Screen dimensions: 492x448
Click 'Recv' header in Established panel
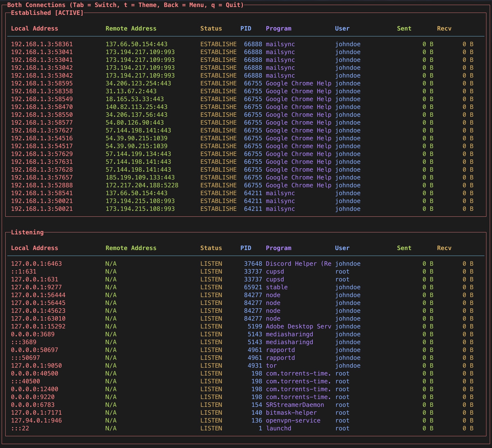click(444, 29)
